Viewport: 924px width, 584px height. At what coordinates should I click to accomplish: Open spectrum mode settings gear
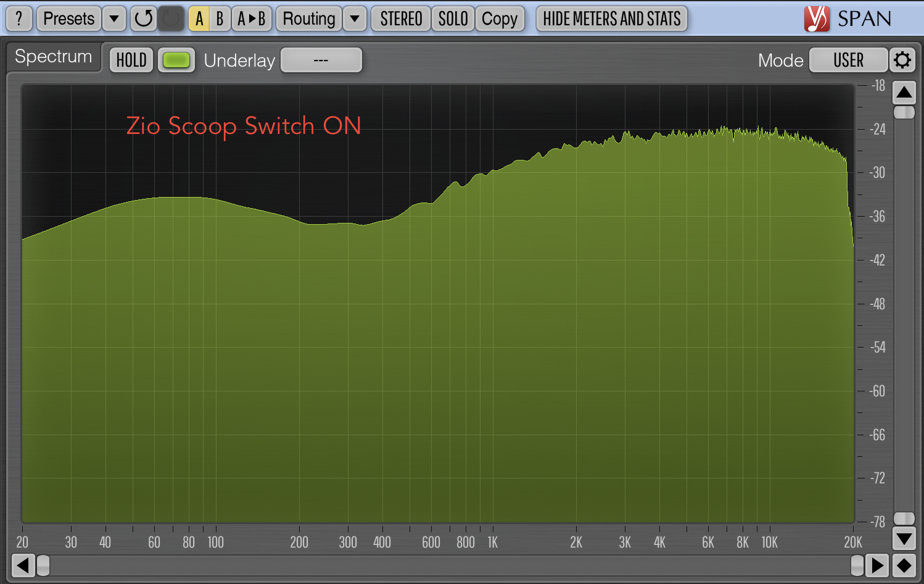coord(902,60)
